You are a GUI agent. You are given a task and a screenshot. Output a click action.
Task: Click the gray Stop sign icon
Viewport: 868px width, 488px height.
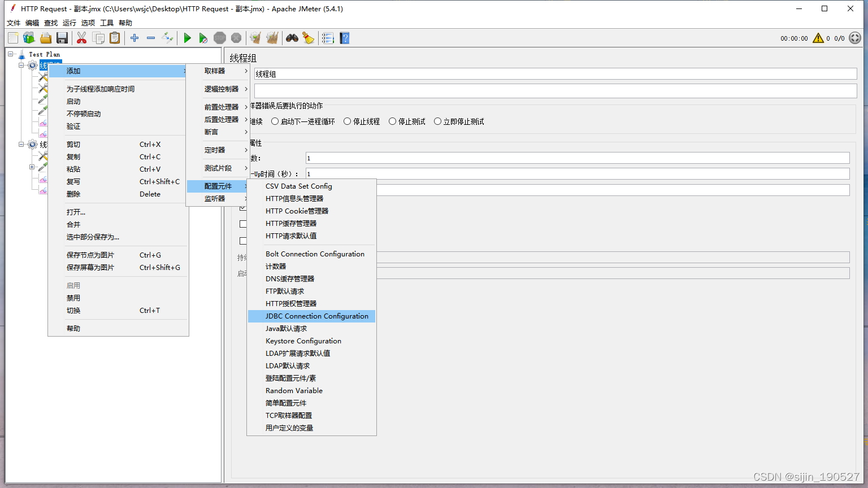pos(220,38)
